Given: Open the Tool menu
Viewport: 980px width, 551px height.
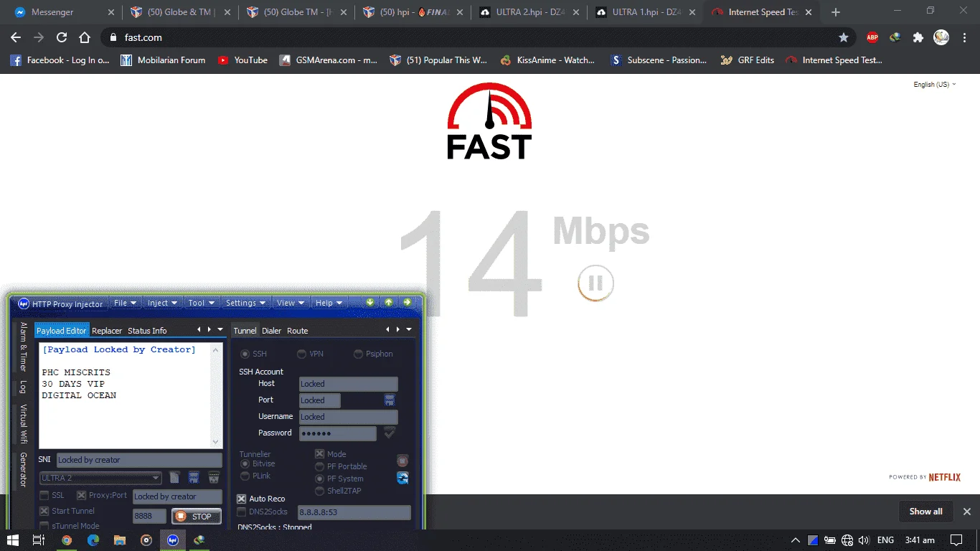Looking at the screenshot, I should click(x=201, y=303).
